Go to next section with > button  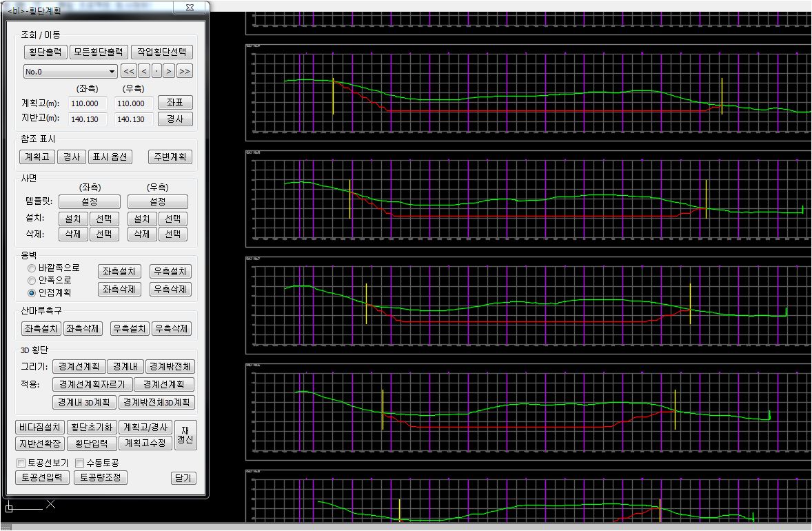pos(169,72)
